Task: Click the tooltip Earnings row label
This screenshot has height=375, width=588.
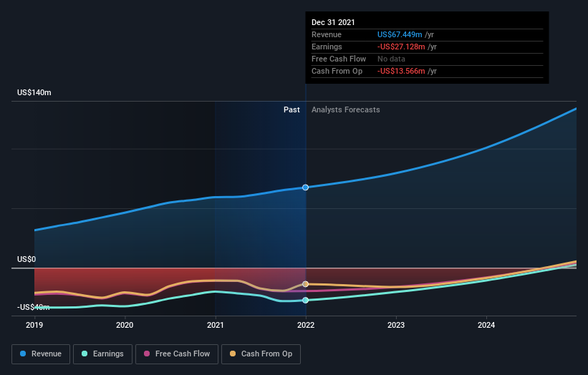Action: 327,47
